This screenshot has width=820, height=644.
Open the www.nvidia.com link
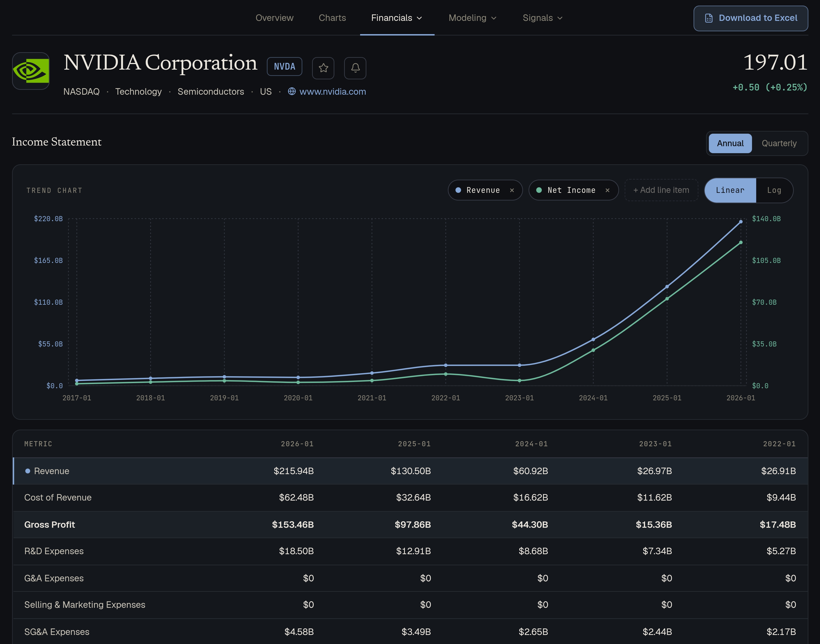[333, 92]
